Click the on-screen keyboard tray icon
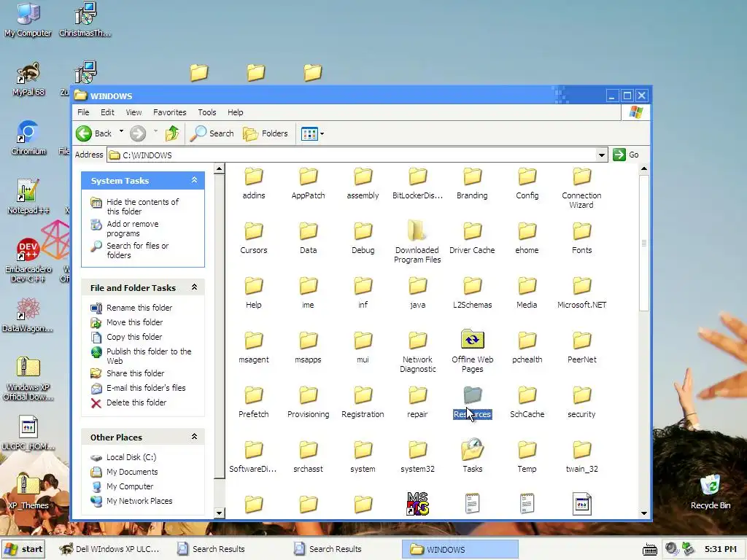 pyautogui.click(x=650, y=550)
